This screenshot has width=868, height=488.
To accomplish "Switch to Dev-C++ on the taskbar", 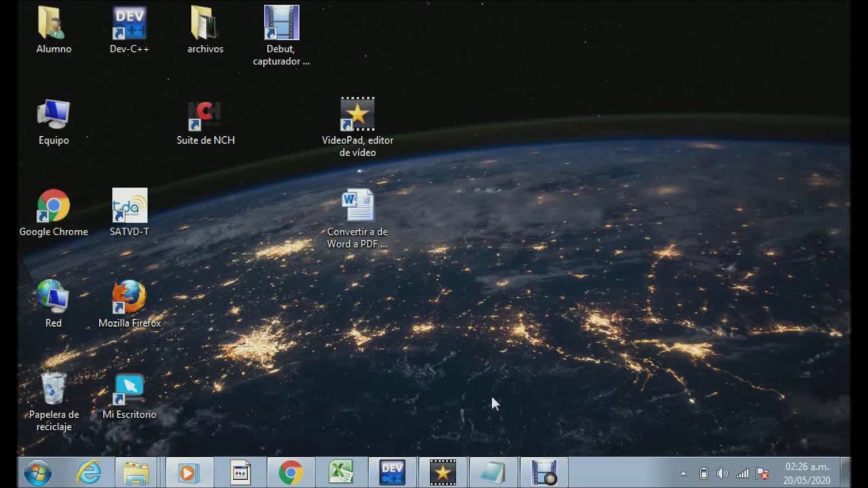I will click(x=392, y=472).
